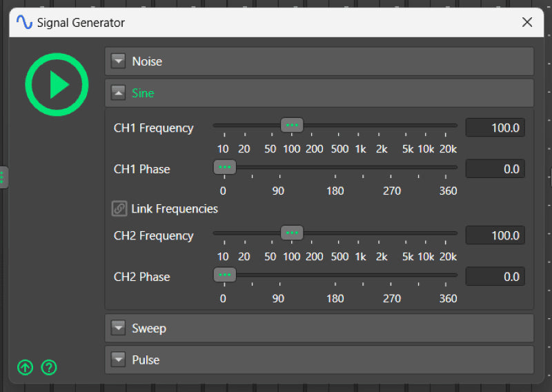This screenshot has width=552, height=392.
Task: Collapse the Sine section arrow
Action: [x=119, y=93]
